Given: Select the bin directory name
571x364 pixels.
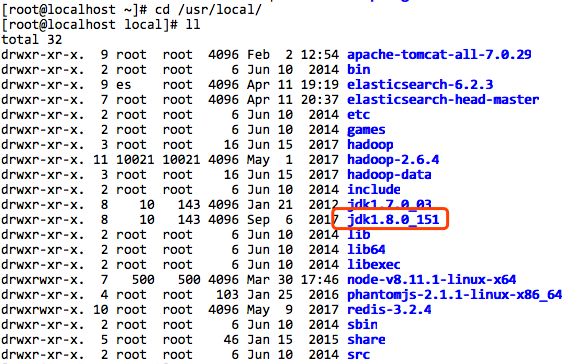Looking at the screenshot, I should click(x=359, y=70).
